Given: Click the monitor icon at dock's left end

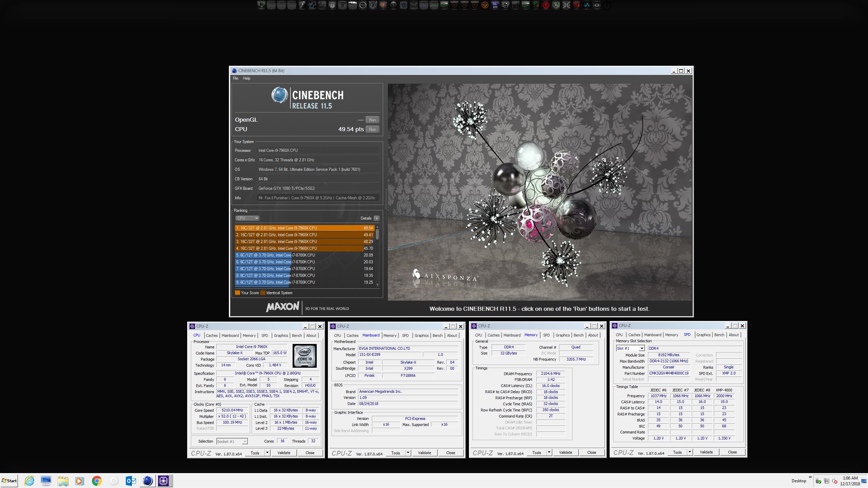Looking at the screenshot, I should point(261,5).
